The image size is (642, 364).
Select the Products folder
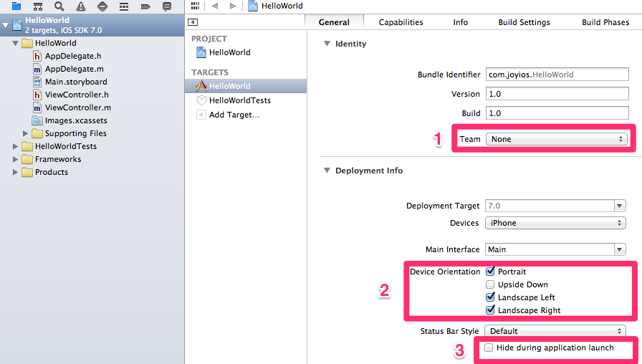pos(44,172)
